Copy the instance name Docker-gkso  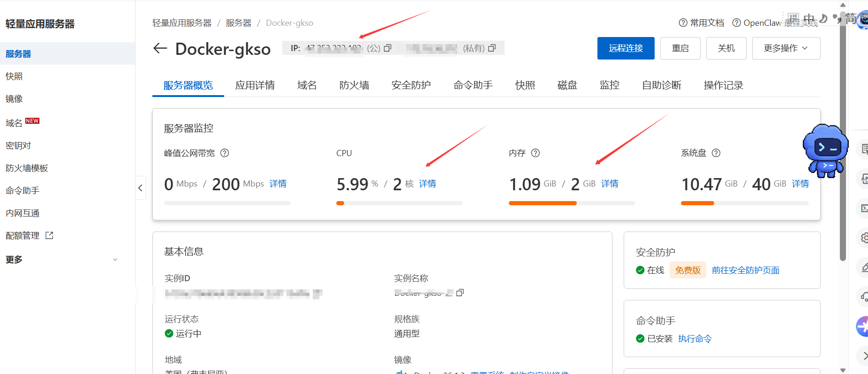tap(460, 293)
